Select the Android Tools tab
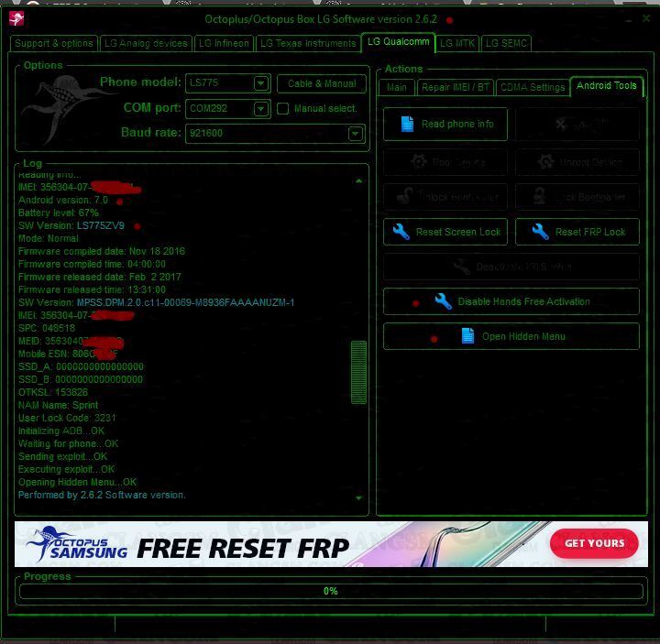This screenshot has width=660, height=644. click(x=607, y=86)
